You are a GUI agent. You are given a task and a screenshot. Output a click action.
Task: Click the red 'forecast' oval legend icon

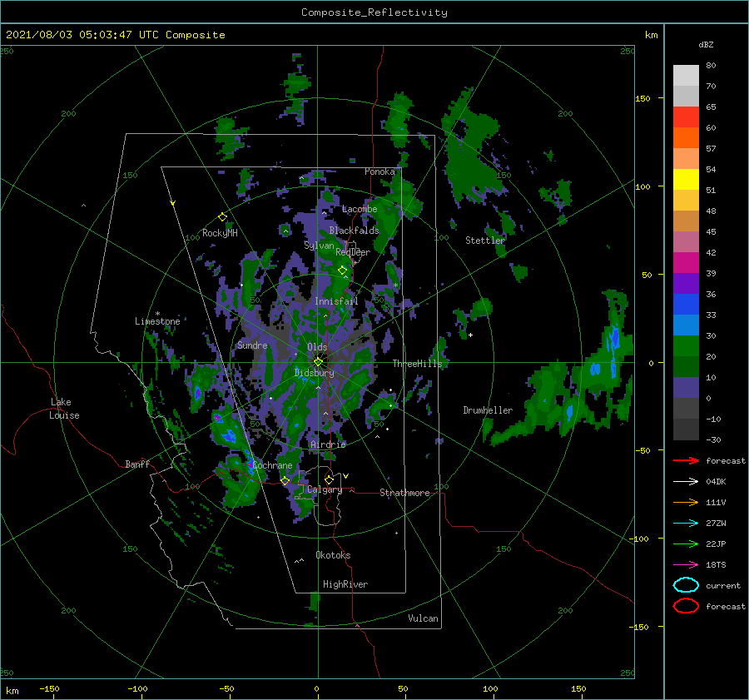pos(686,606)
